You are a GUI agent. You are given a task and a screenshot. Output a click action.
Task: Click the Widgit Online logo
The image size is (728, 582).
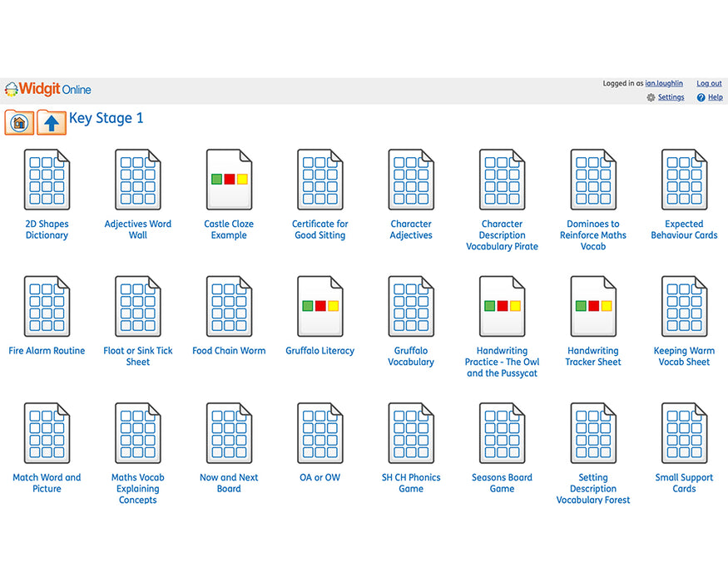click(x=48, y=90)
